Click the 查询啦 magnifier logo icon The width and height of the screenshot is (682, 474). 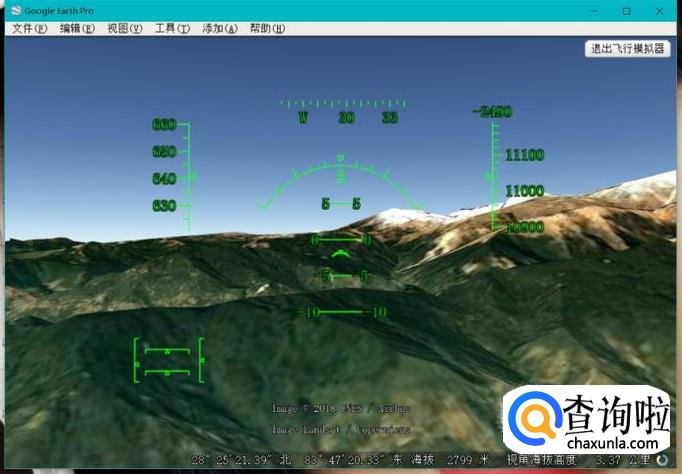(x=534, y=422)
